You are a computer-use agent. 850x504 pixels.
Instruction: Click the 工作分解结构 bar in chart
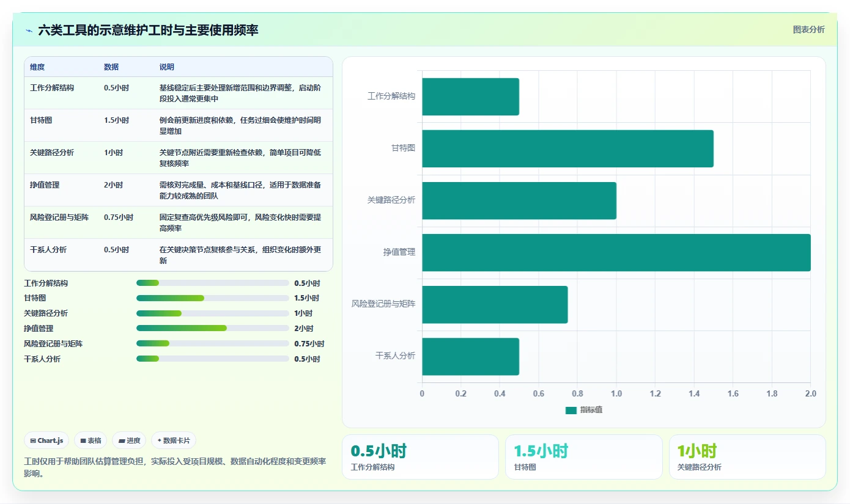[x=470, y=97]
